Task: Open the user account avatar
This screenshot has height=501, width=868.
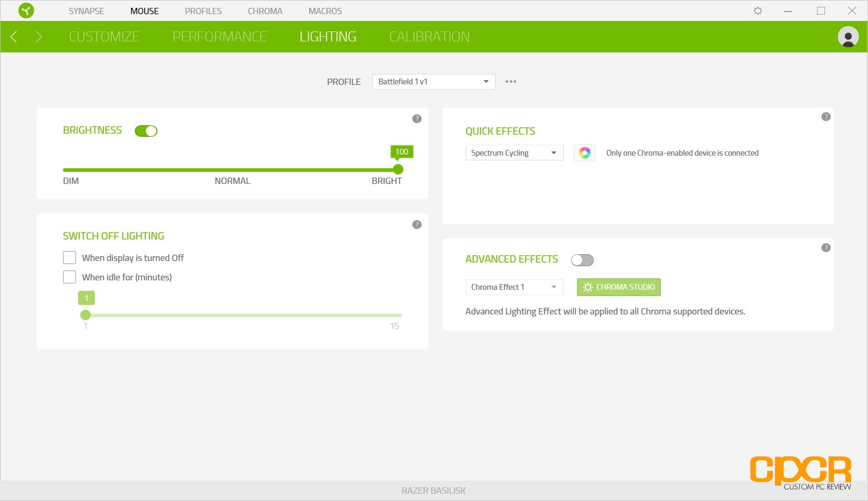Action: point(848,37)
